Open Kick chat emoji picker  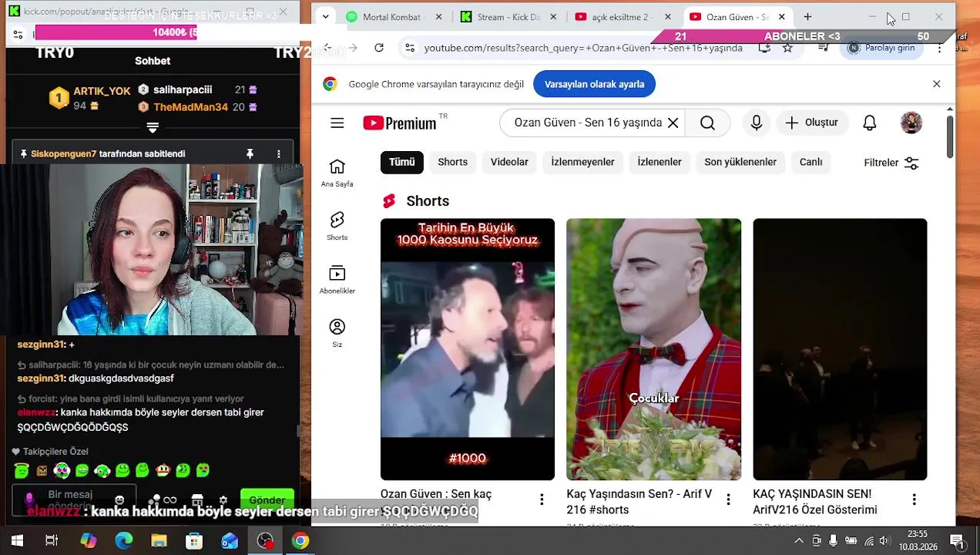coord(119,499)
